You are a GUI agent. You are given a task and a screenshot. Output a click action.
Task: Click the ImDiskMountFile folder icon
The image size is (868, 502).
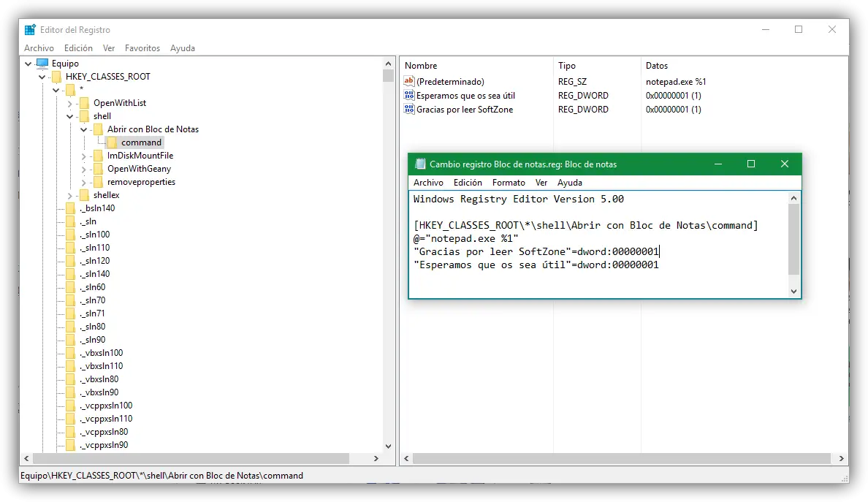click(x=98, y=156)
